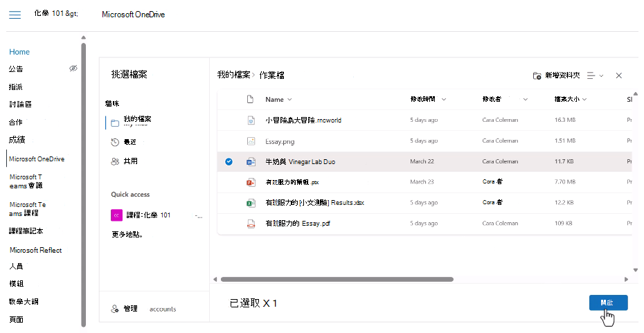Open 人員 in the course menu

pos(16,267)
